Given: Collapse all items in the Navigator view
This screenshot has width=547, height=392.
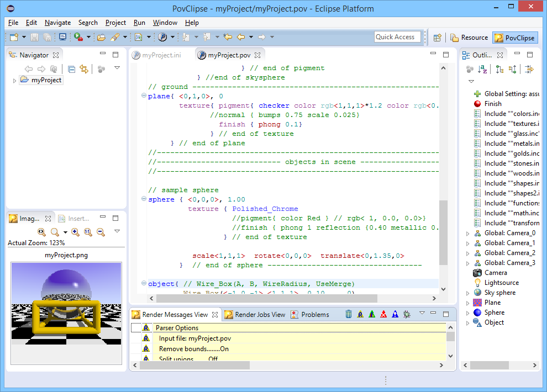Looking at the screenshot, I should (x=71, y=70).
